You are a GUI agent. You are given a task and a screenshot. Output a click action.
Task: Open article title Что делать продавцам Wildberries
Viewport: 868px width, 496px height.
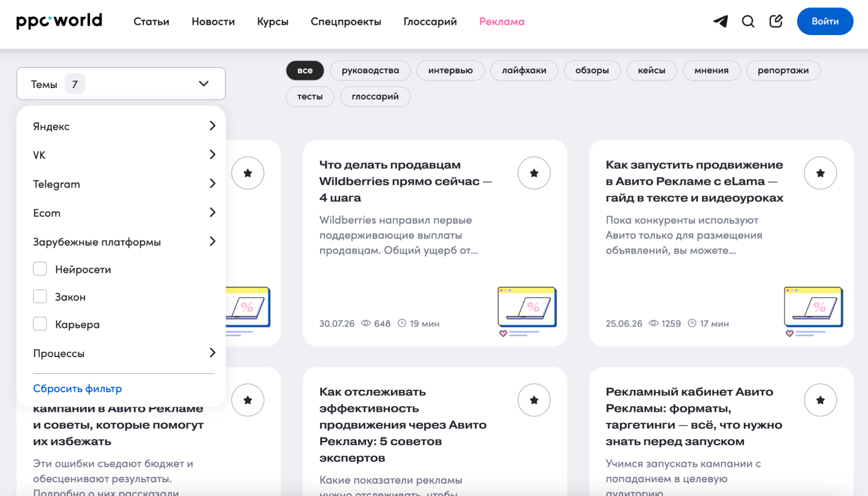(x=406, y=181)
